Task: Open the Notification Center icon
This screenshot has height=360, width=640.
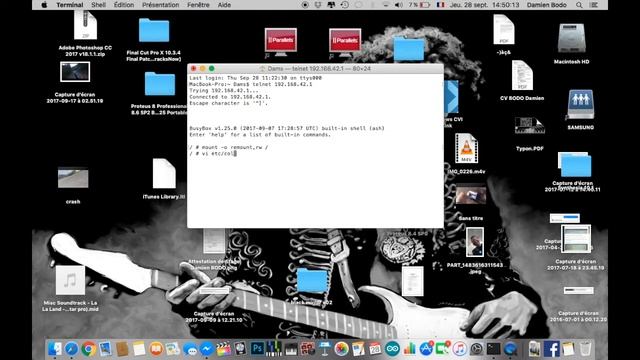Action: [594, 5]
